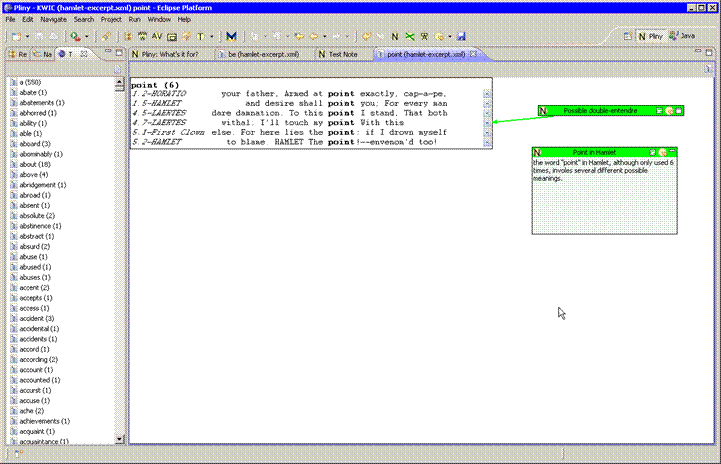Click the 'point (6)' KWIC heading

pos(155,85)
